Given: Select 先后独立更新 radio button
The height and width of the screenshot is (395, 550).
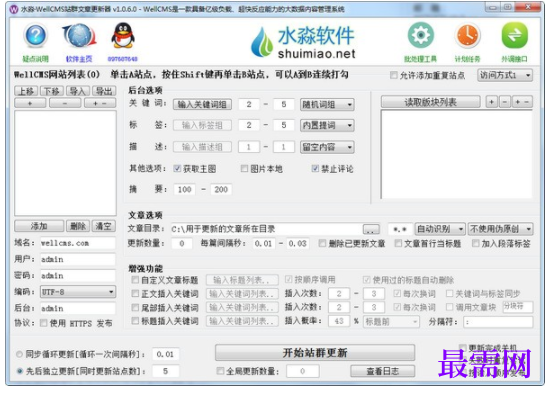Looking at the screenshot, I should (x=20, y=371).
